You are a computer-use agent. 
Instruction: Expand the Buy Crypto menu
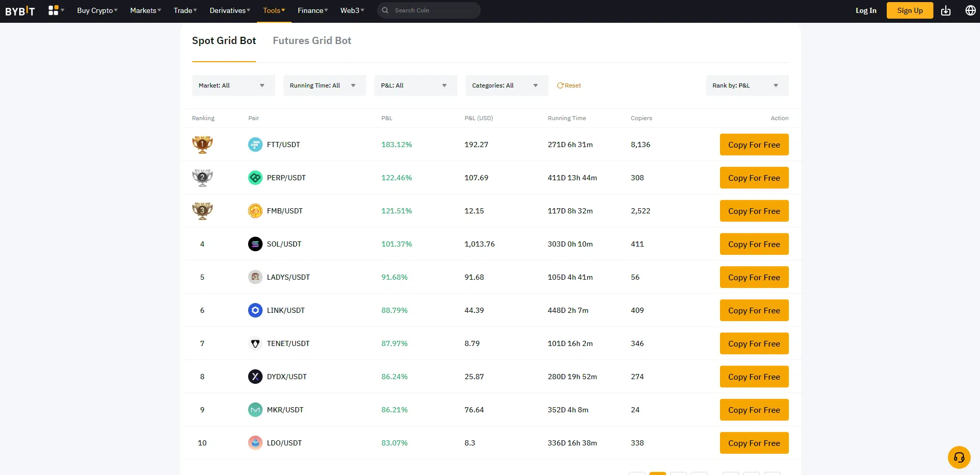point(97,10)
